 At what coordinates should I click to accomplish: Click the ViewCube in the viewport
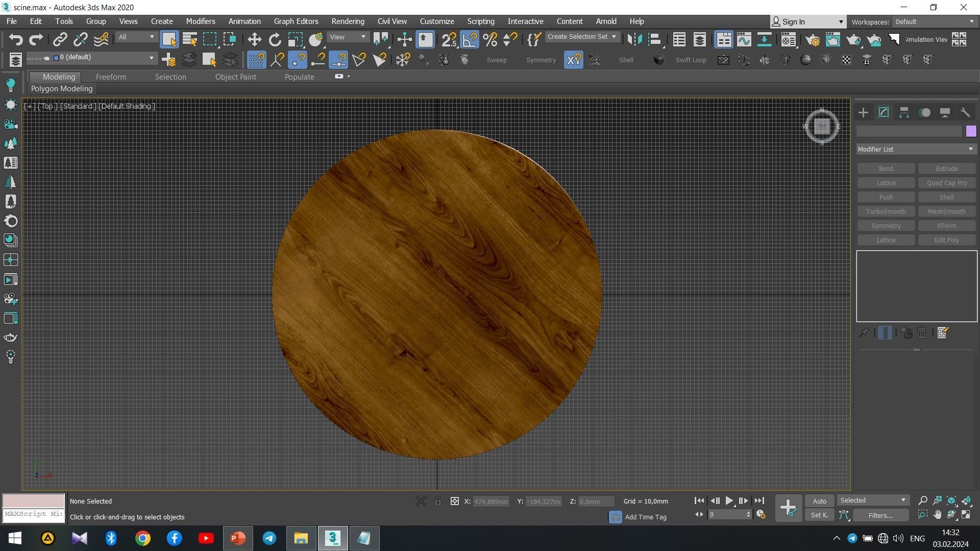822,126
